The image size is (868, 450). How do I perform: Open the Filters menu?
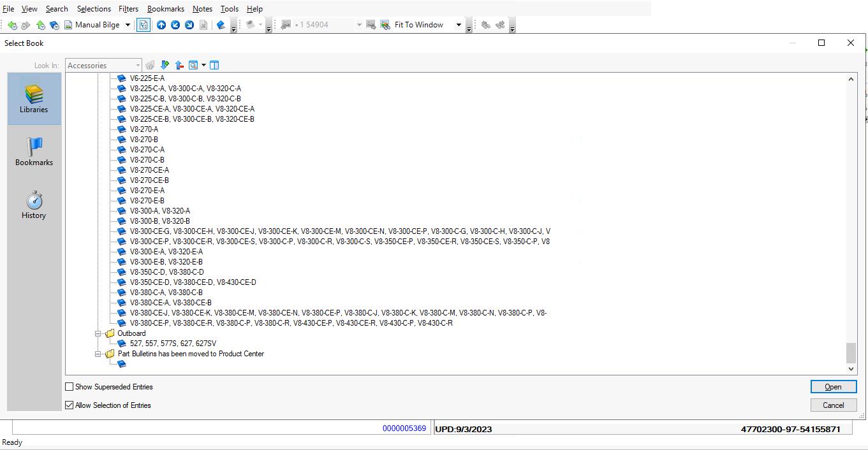click(x=128, y=9)
